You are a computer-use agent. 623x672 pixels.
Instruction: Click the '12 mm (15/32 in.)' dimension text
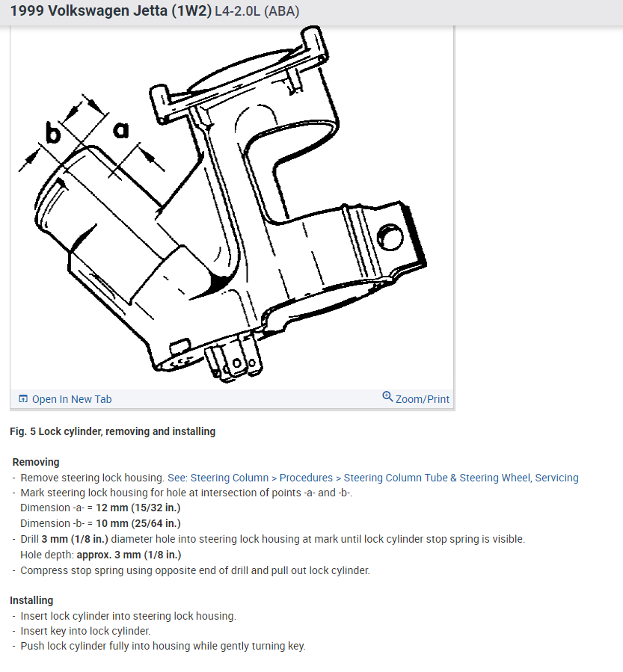[138, 508]
